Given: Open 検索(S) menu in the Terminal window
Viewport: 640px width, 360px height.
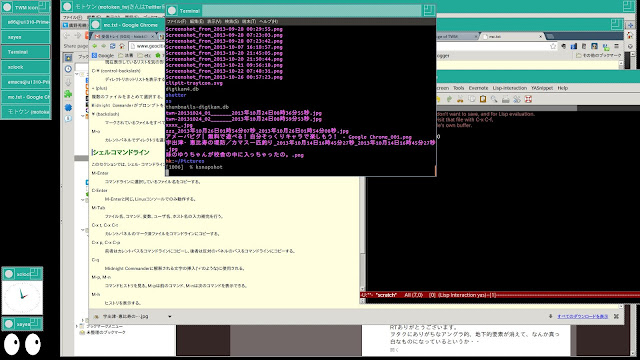Looking at the screenshot, I should tap(231, 21).
